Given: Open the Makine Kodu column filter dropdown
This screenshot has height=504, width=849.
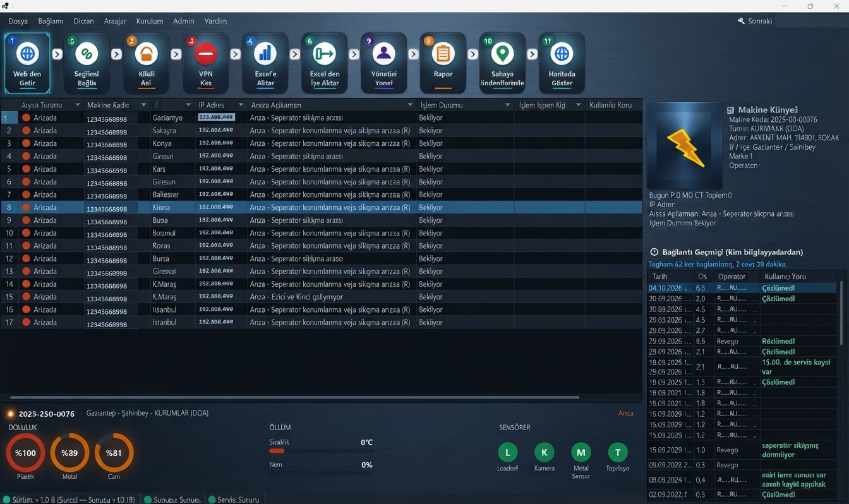Looking at the screenshot, I should [143, 105].
